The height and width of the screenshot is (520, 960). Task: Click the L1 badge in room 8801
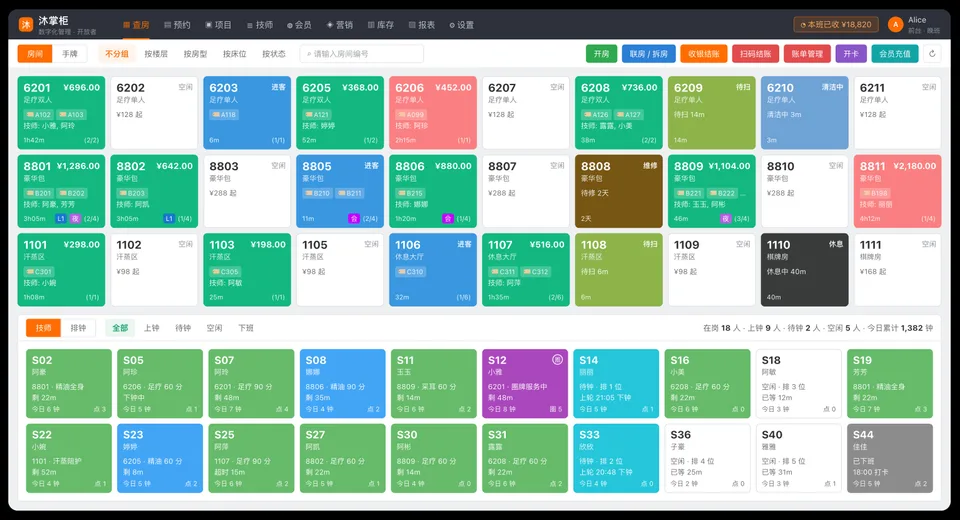pos(61,219)
